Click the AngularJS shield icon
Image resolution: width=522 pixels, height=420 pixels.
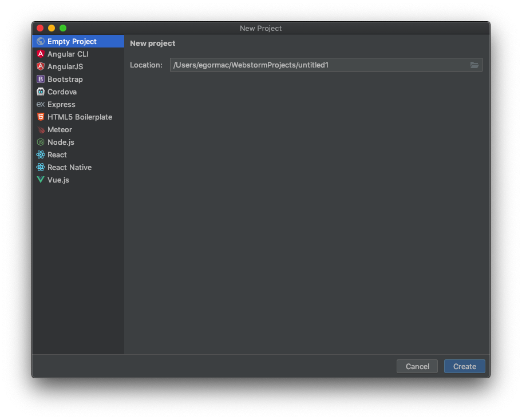[41, 66]
